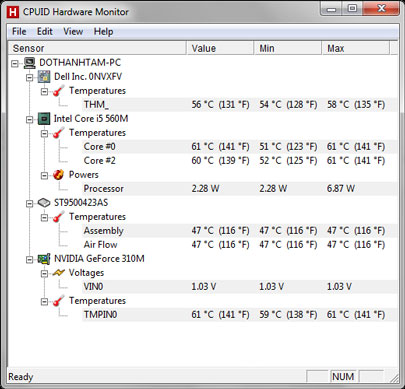Select the THM_ sensor row
The image size is (405, 389).
click(x=240, y=105)
